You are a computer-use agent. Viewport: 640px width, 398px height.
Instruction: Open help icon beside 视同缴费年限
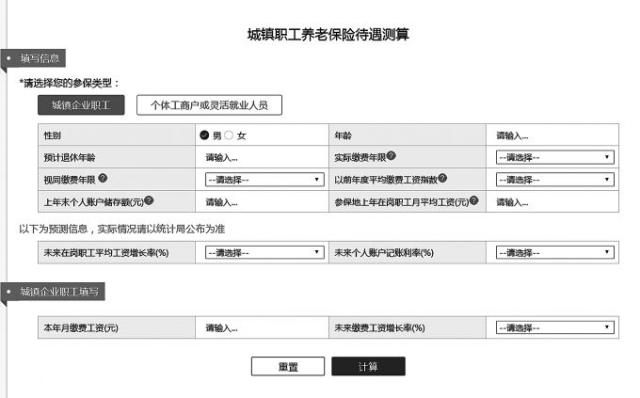pos(103,178)
